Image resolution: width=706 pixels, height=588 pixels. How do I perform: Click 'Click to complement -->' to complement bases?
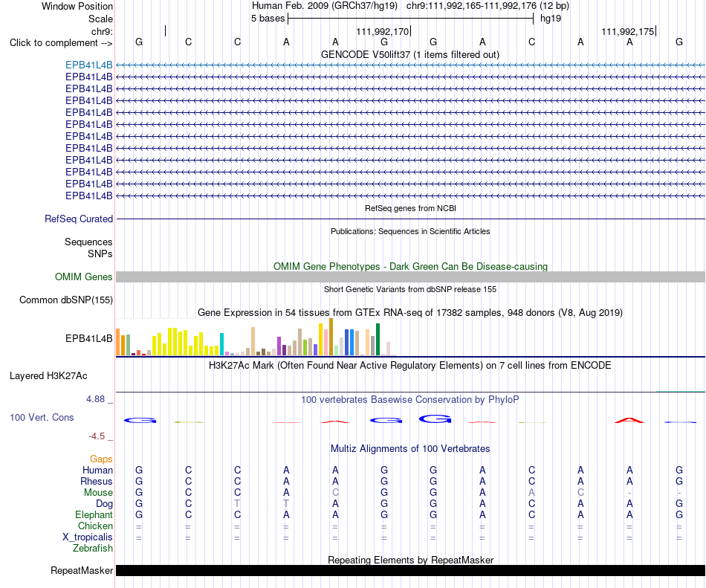(x=61, y=43)
